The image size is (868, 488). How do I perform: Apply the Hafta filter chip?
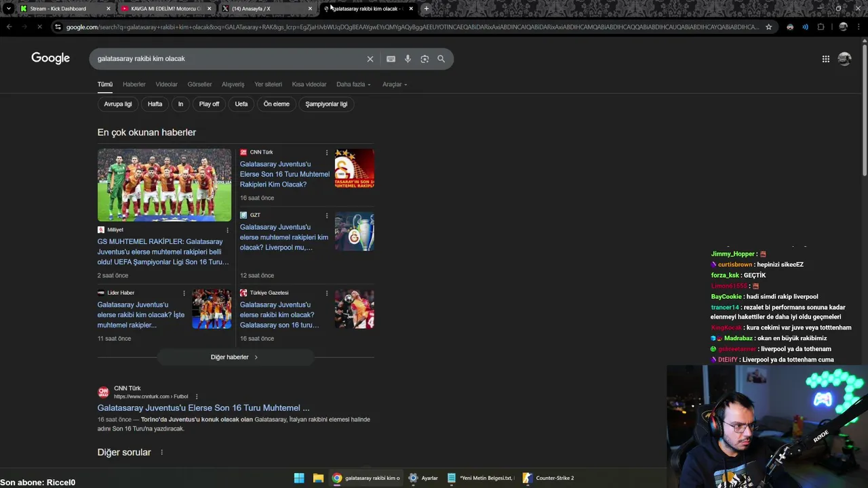pos(155,104)
